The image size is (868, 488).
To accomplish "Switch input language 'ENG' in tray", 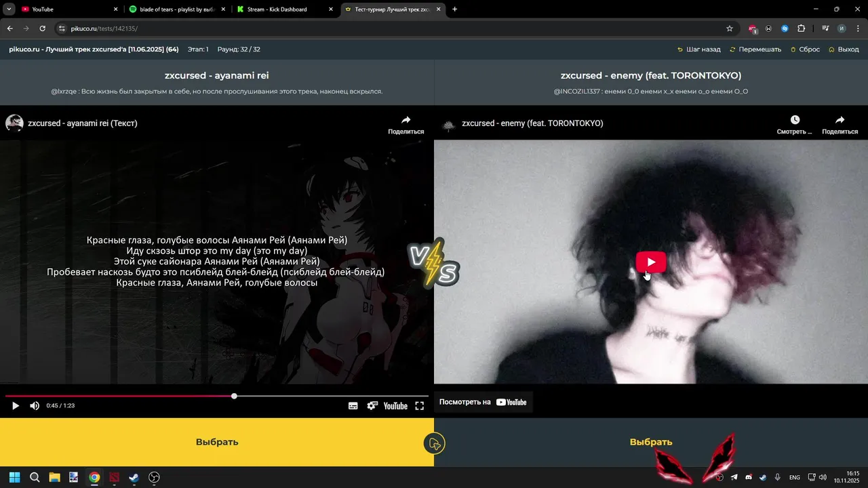I will click(794, 477).
